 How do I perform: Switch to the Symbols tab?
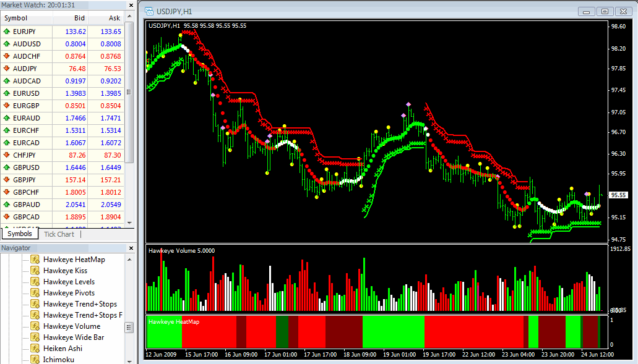tap(20, 234)
